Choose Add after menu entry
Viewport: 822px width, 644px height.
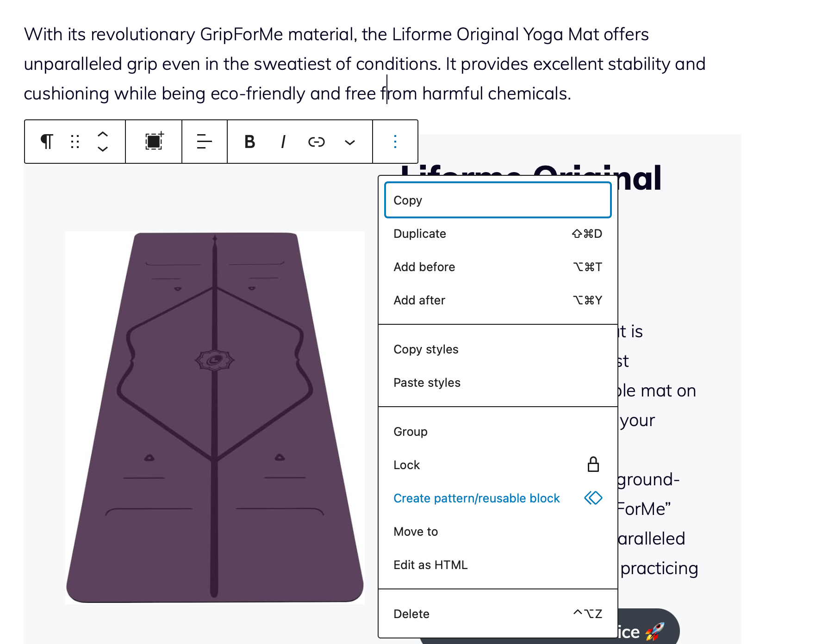pos(498,300)
